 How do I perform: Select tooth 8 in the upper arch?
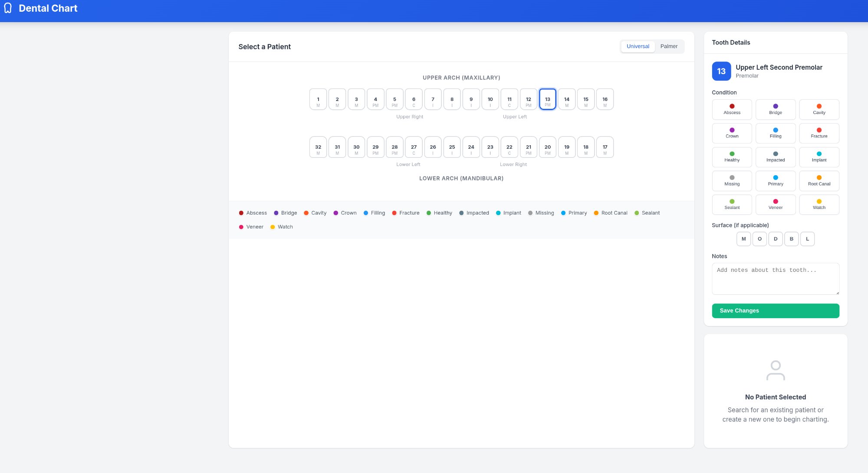[452, 99]
